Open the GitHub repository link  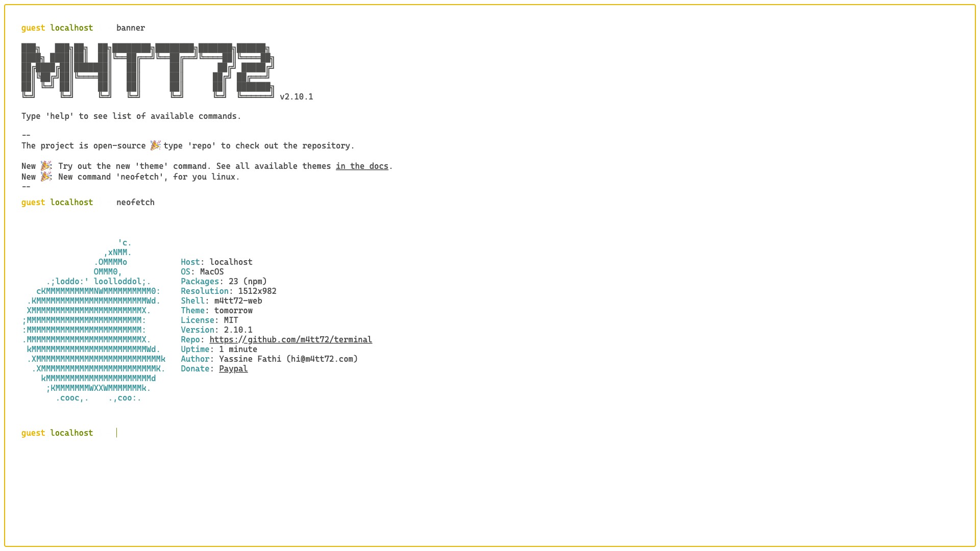click(x=291, y=340)
